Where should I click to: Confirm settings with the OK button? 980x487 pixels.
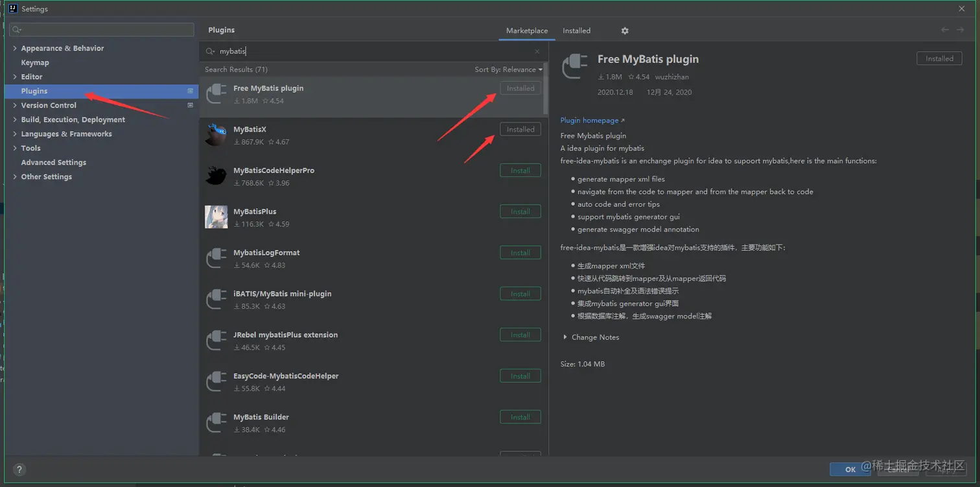point(850,469)
